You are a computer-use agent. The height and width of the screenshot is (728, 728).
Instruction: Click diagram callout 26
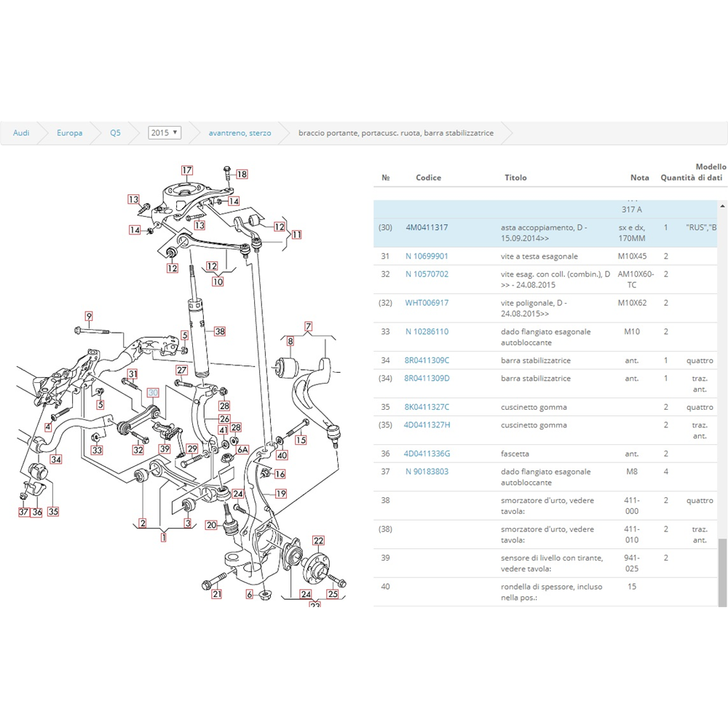pyautogui.click(x=224, y=419)
